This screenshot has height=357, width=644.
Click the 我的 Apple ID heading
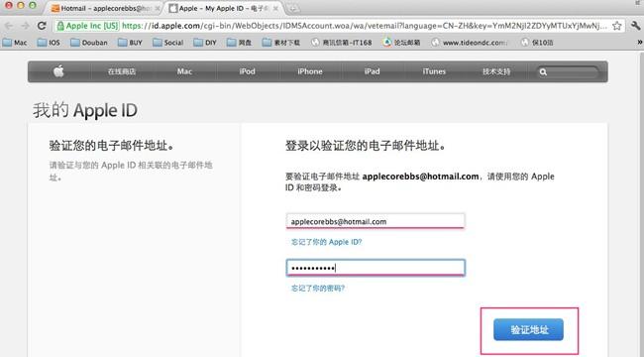coord(85,110)
